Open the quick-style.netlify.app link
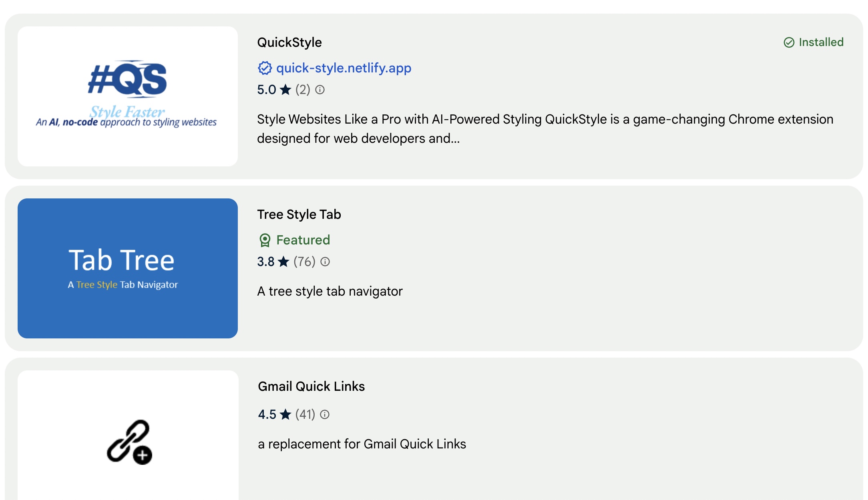This screenshot has width=868, height=500. pyautogui.click(x=343, y=68)
